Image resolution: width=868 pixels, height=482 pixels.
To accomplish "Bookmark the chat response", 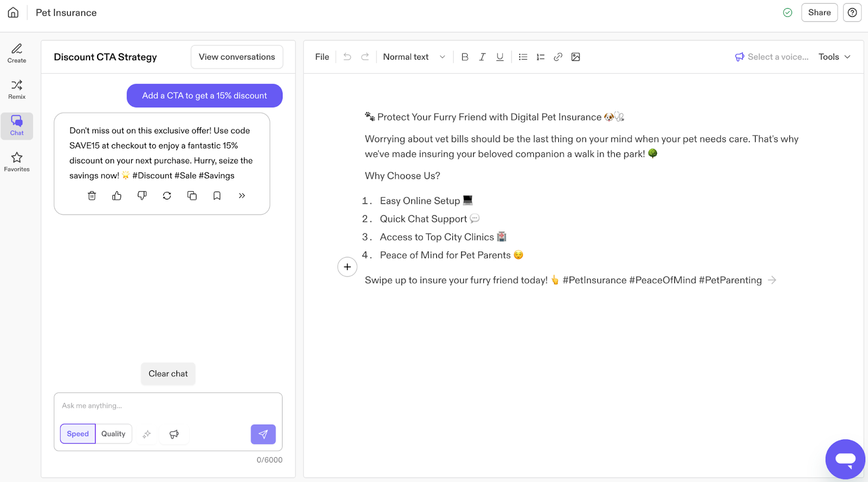I will click(x=217, y=196).
